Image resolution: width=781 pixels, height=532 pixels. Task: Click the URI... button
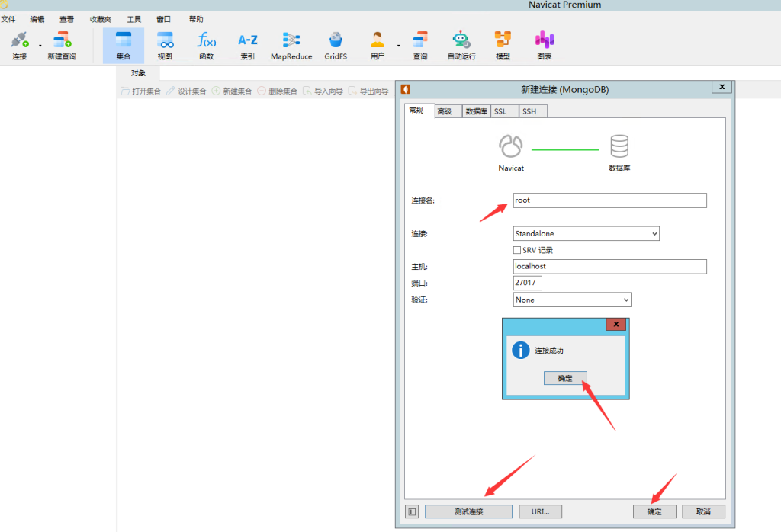[x=546, y=511]
